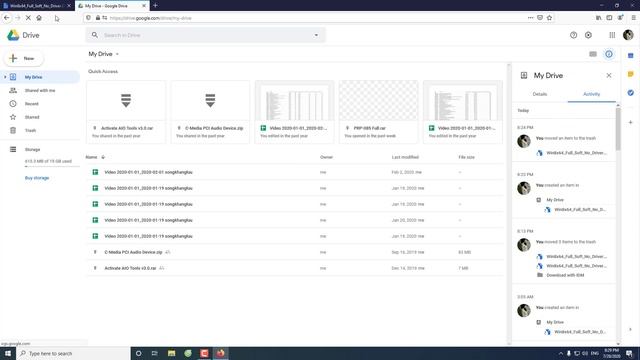
Task: Click the Sheets icon of the Feb 2 file
Action: coord(95,172)
